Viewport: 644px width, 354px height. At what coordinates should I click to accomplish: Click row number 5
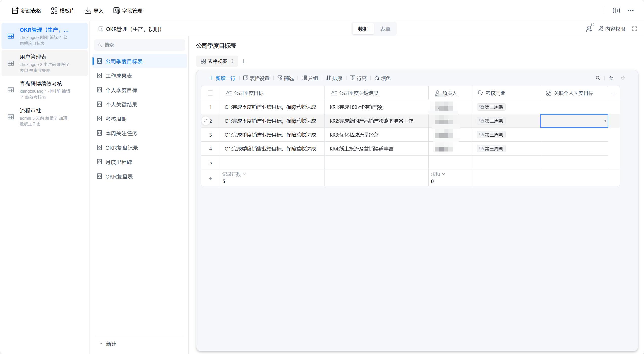click(211, 163)
